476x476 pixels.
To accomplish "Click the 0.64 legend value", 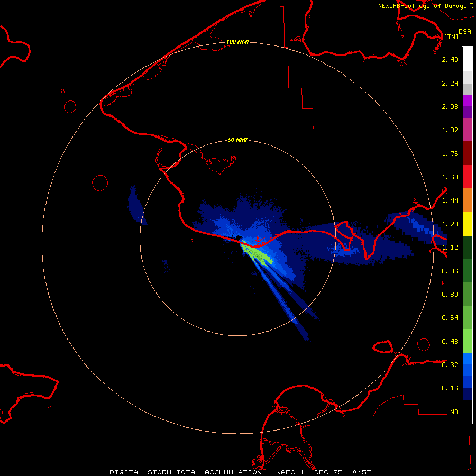I will click(x=450, y=318).
